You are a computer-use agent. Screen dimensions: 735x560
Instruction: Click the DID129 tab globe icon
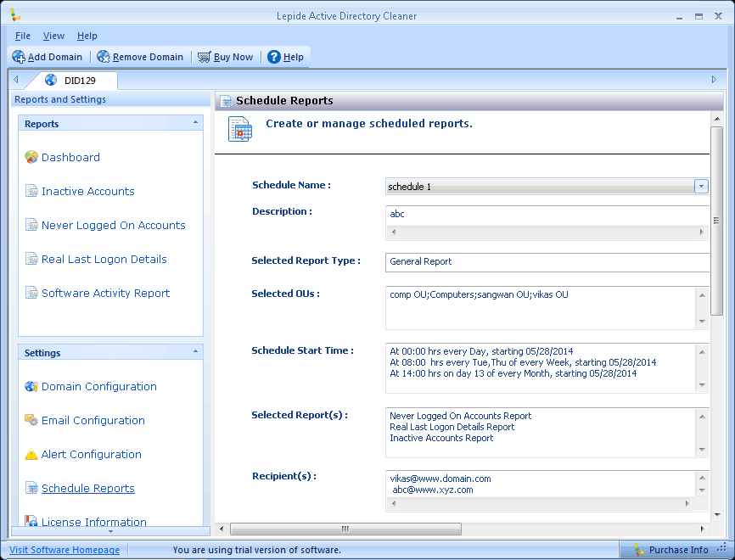tap(51, 80)
